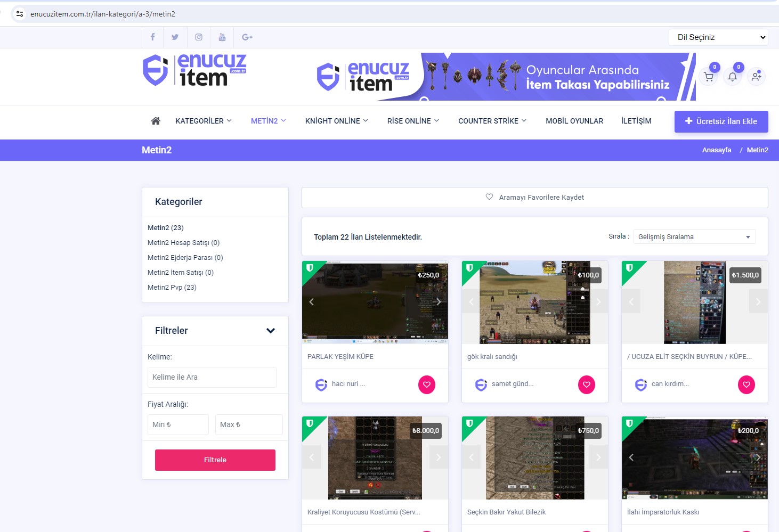Open Seçkin Bakır Yakut Bilezik listing title
779x532 pixels.
[x=507, y=512]
